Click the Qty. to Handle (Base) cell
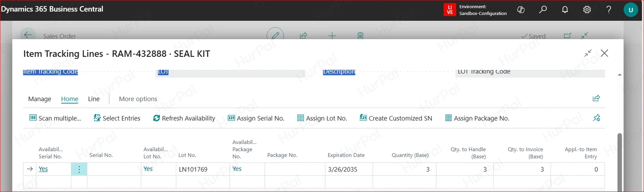Screen dimensions: 644x192 tap(464, 169)
